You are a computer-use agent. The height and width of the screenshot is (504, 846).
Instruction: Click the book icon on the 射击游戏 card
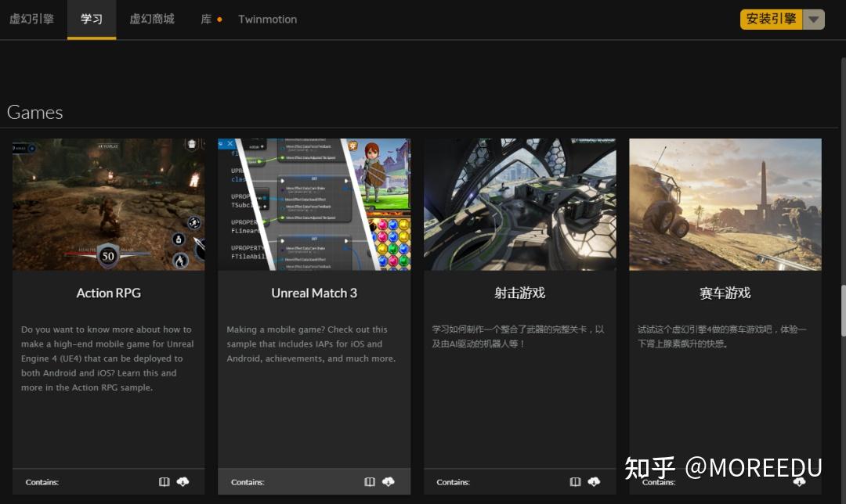pyautogui.click(x=575, y=482)
